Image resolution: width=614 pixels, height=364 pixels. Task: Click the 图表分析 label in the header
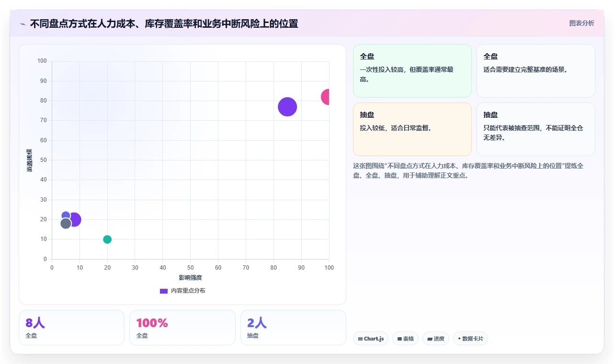click(581, 23)
